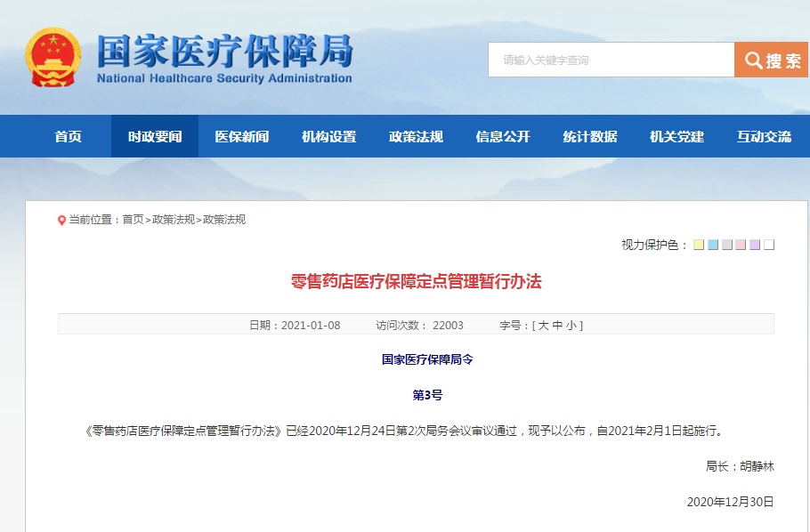Open the 机关党建 navigation tab
Screen dimensions: 810x532
(x=676, y=136)
